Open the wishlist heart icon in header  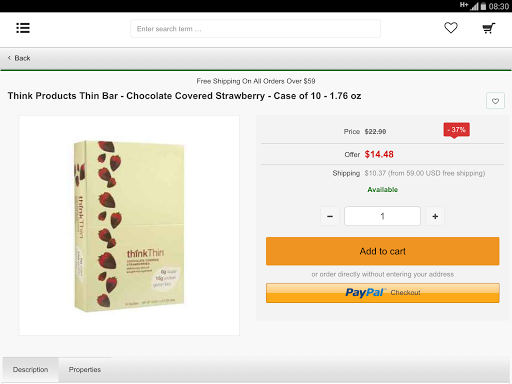point(451,28)
